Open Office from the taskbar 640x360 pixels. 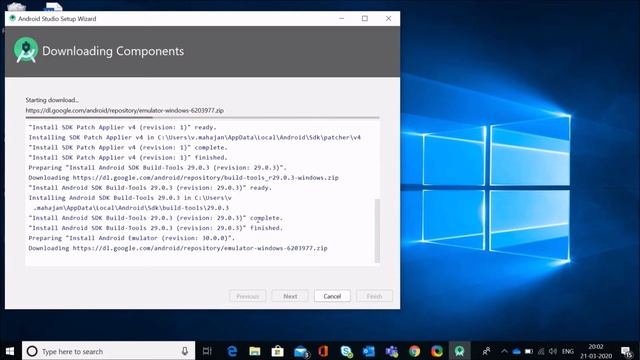pyautogui.click(x=323, y=351)
